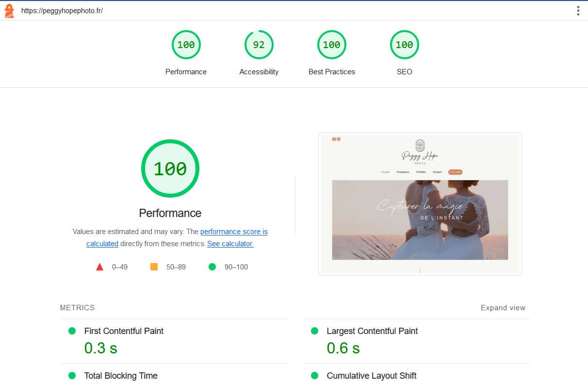The height and width of the screenshot is (385, 588).
Task: Click green dot beside Cumulative Layout Shift
Action: click(314, 375)
